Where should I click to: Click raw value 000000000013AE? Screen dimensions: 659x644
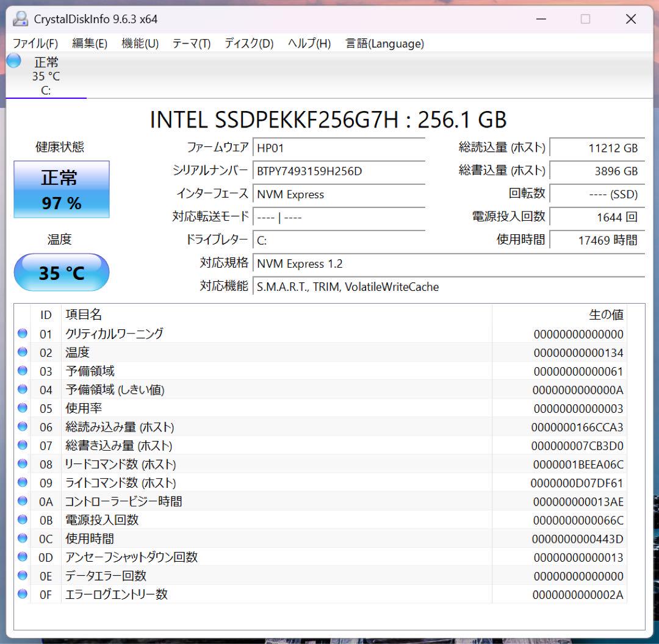[578, 501]
